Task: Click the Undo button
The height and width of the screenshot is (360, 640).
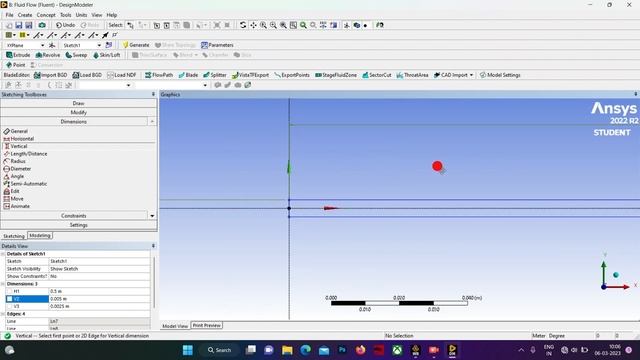Action: click(x=65, y=25)
